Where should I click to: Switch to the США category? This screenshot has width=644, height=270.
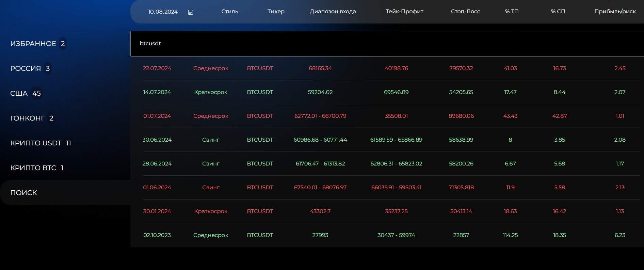click(19, 93)
